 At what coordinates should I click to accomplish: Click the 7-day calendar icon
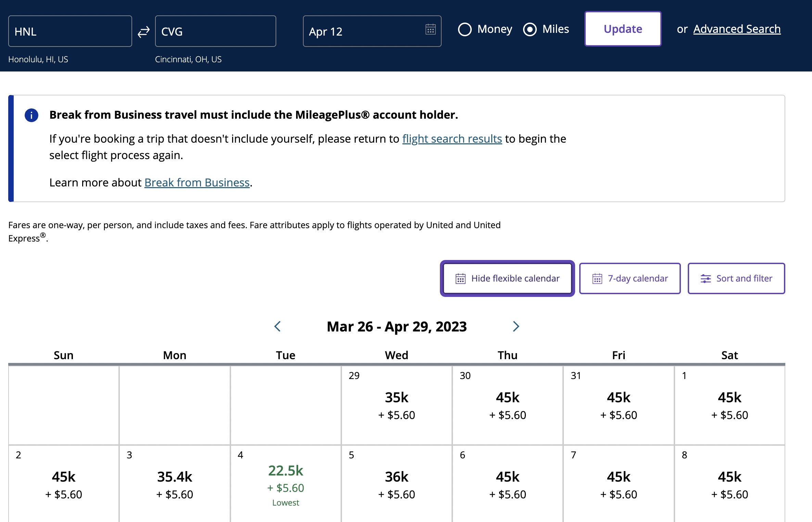point(597,279)
